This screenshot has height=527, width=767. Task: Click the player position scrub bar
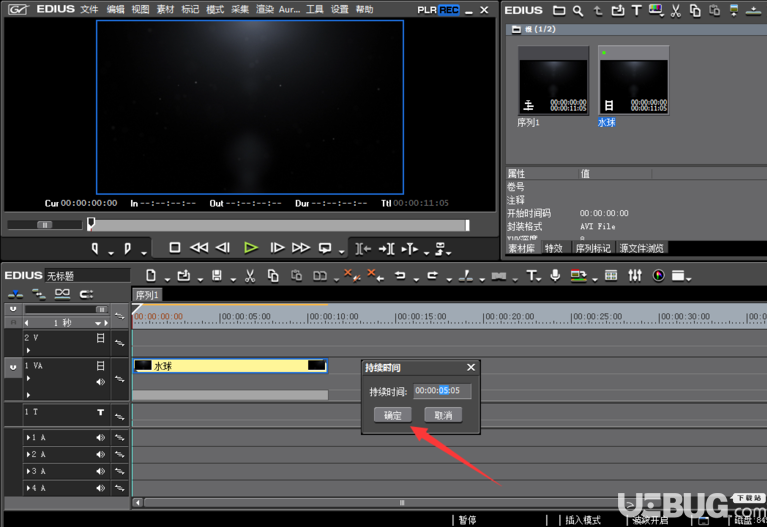pyautogui.click(x=279, y=225)
